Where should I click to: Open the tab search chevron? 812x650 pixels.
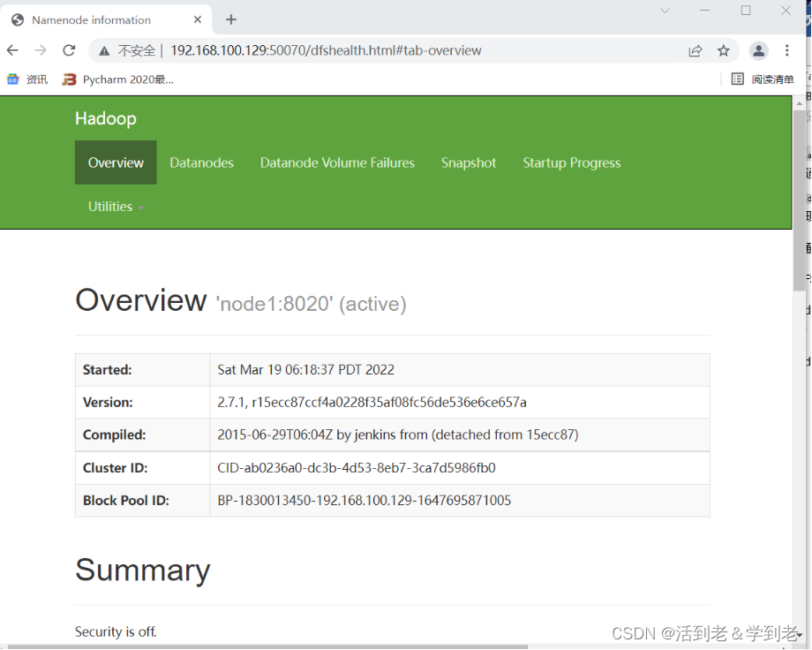point(665,11)
